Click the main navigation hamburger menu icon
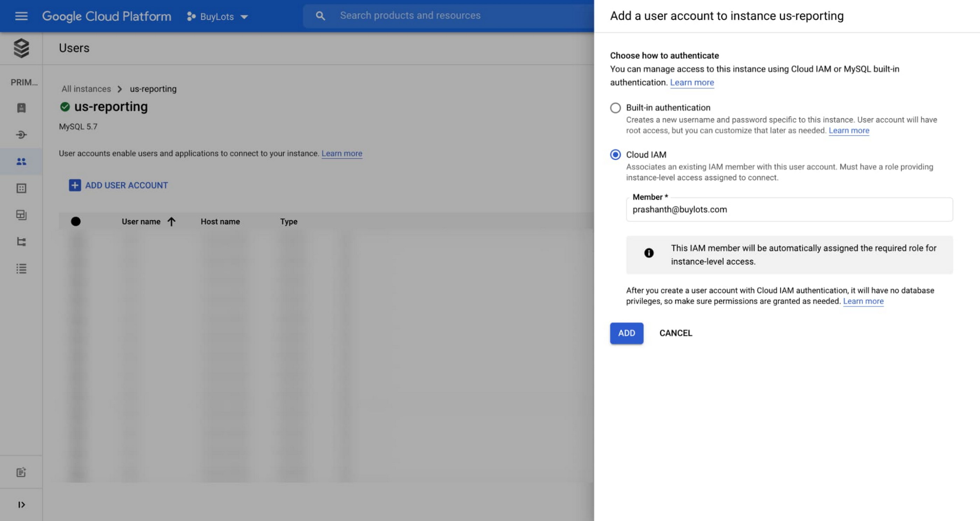980x521 pixels. (x=21, y=15)
